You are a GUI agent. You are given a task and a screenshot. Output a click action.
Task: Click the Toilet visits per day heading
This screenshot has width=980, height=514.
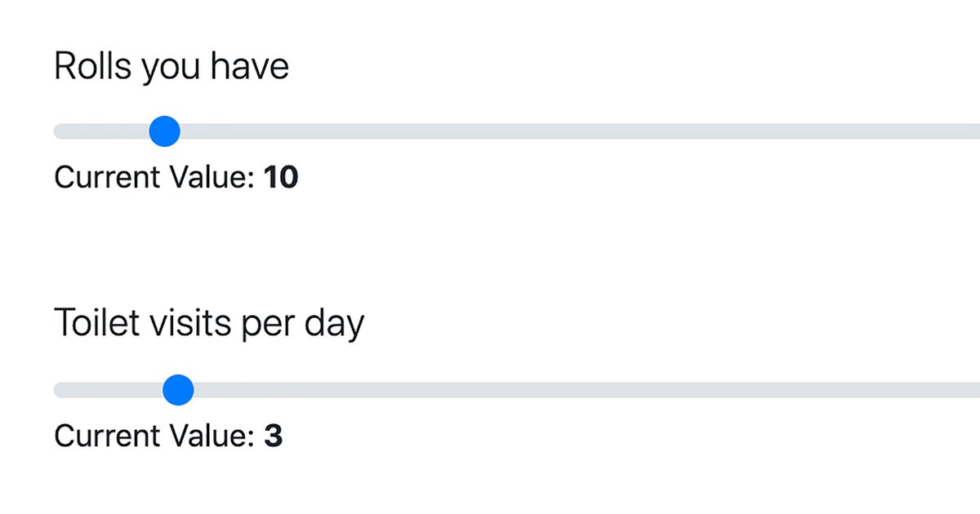click(209, 322)
